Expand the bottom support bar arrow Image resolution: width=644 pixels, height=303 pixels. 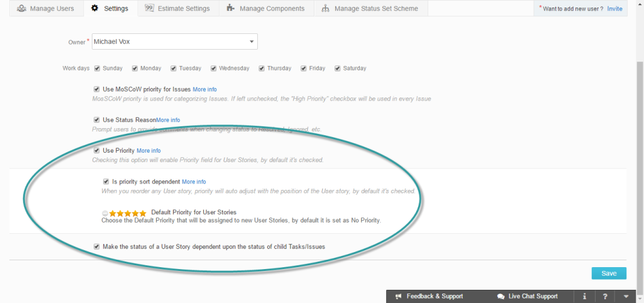pos(626,296)
